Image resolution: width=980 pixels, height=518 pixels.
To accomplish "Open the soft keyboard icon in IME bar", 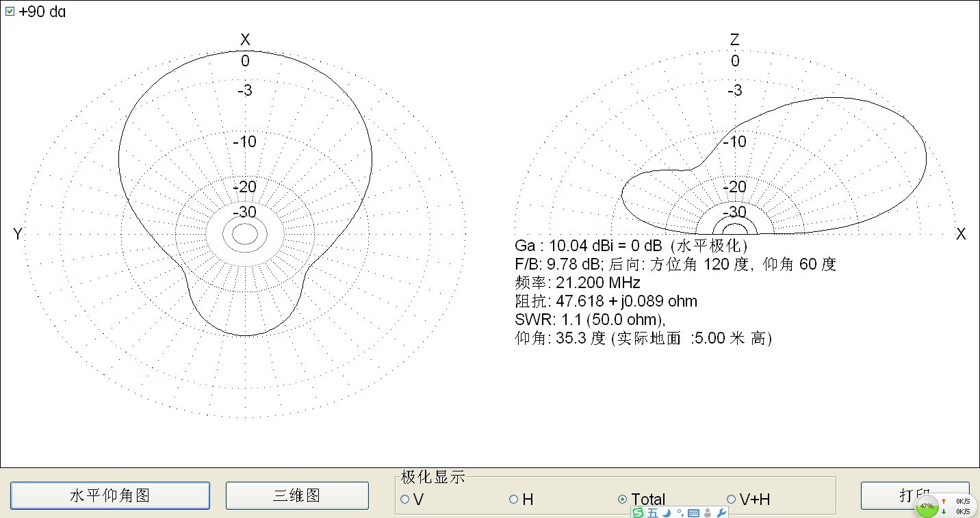I will (x=693, y=513).
